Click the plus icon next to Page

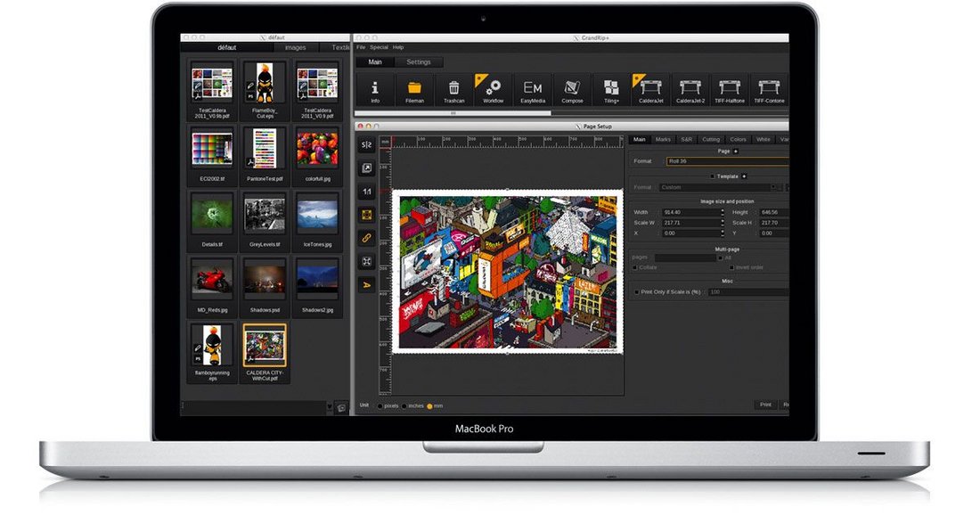[x=736, y=151]
